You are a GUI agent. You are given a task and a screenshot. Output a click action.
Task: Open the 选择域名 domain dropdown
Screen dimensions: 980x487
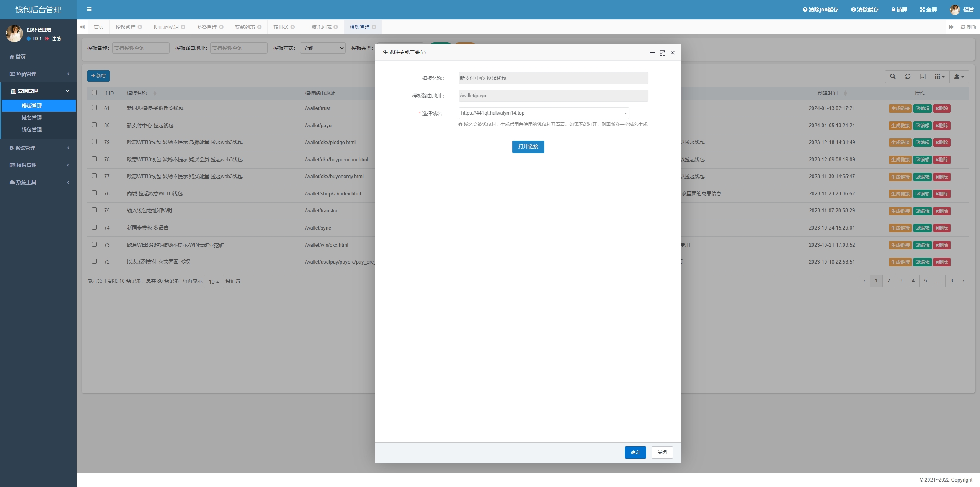click(544, 113)
